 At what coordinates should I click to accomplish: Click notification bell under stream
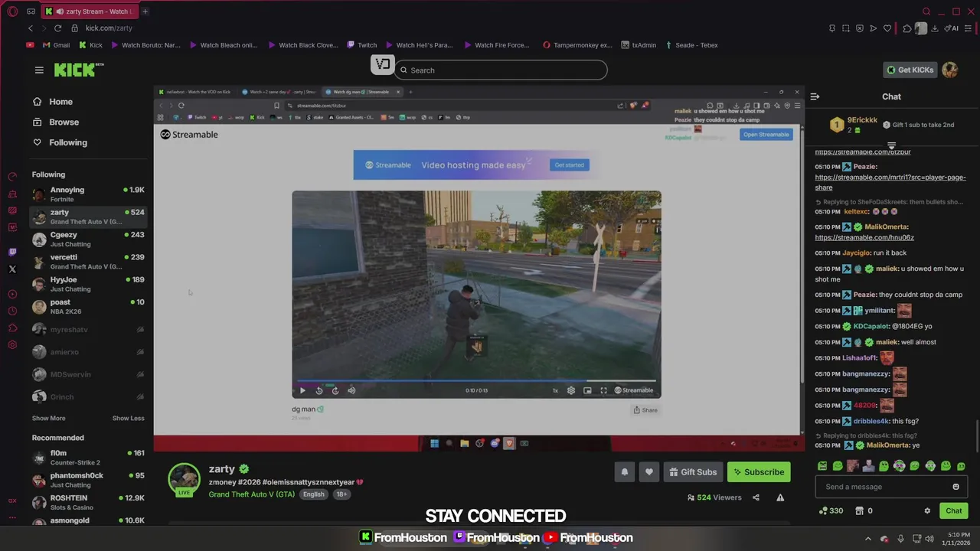624,472
